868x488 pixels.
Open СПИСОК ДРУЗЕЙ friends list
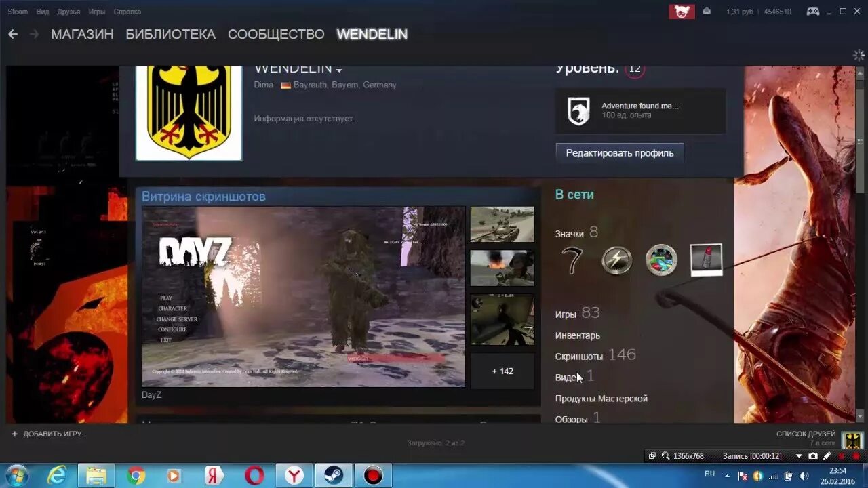806,434
